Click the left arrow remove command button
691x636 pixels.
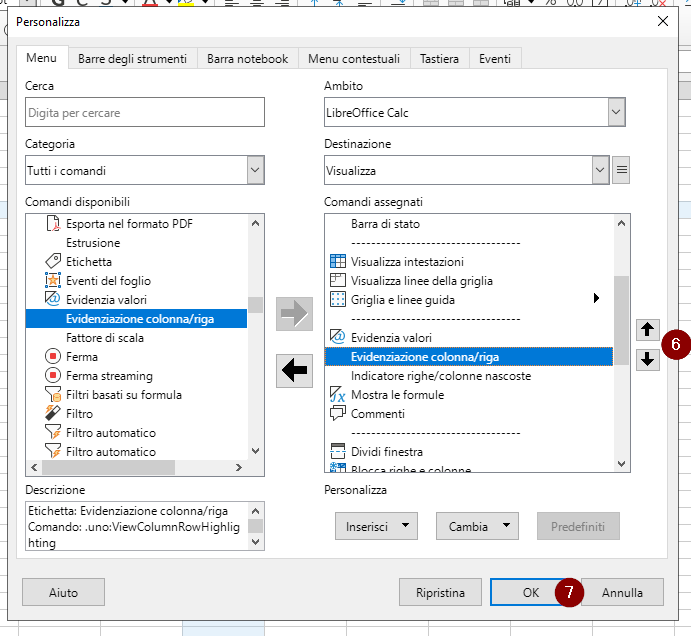[294, 370]
